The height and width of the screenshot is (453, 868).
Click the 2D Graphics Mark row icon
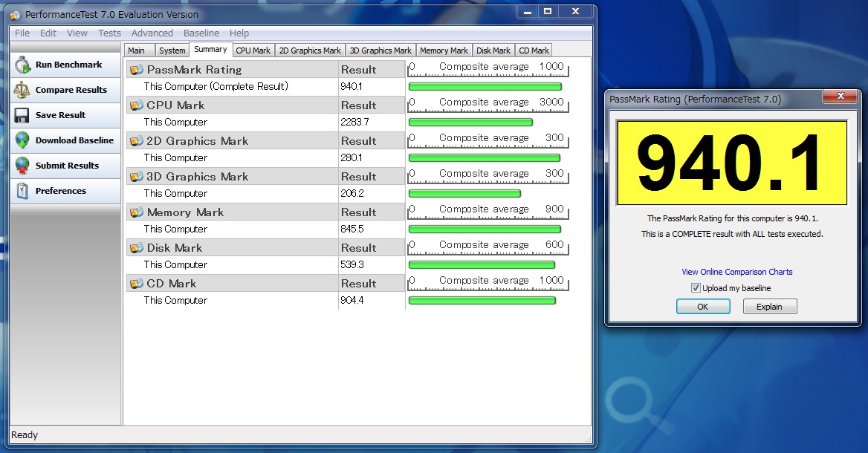pyautogui.click(x=136, y=141)
